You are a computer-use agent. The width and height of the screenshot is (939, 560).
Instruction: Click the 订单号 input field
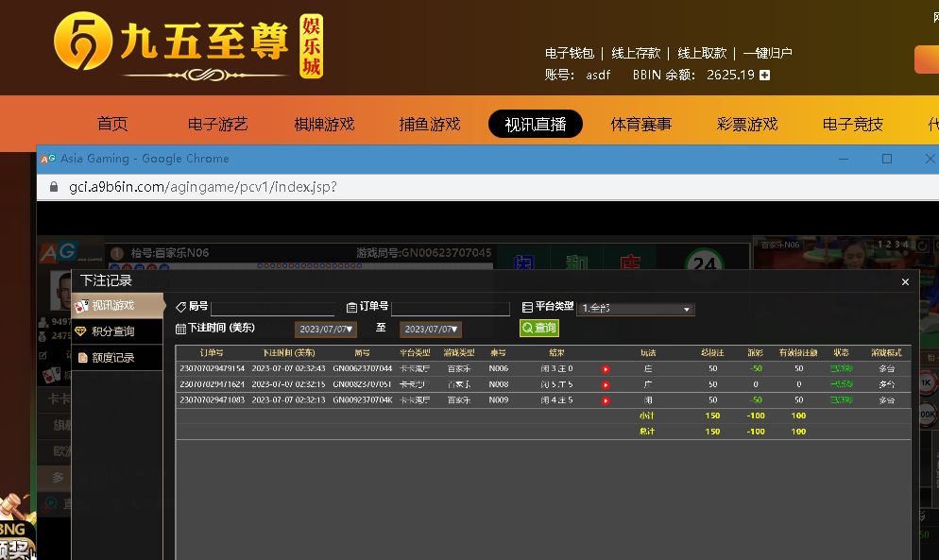[450, 308]
